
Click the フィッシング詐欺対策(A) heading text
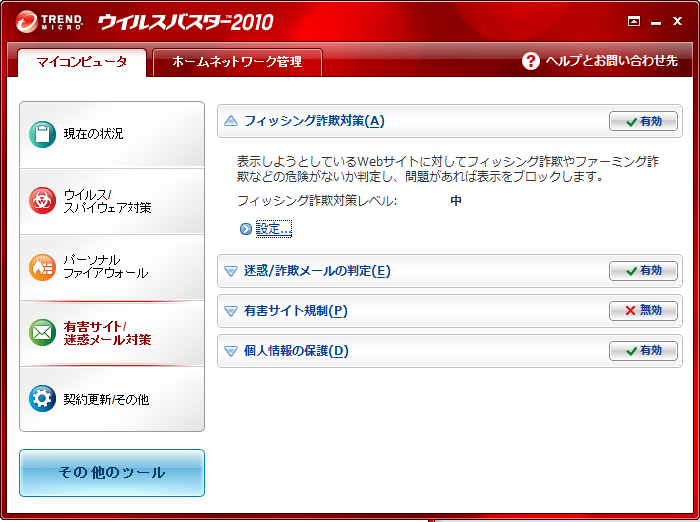314,121
